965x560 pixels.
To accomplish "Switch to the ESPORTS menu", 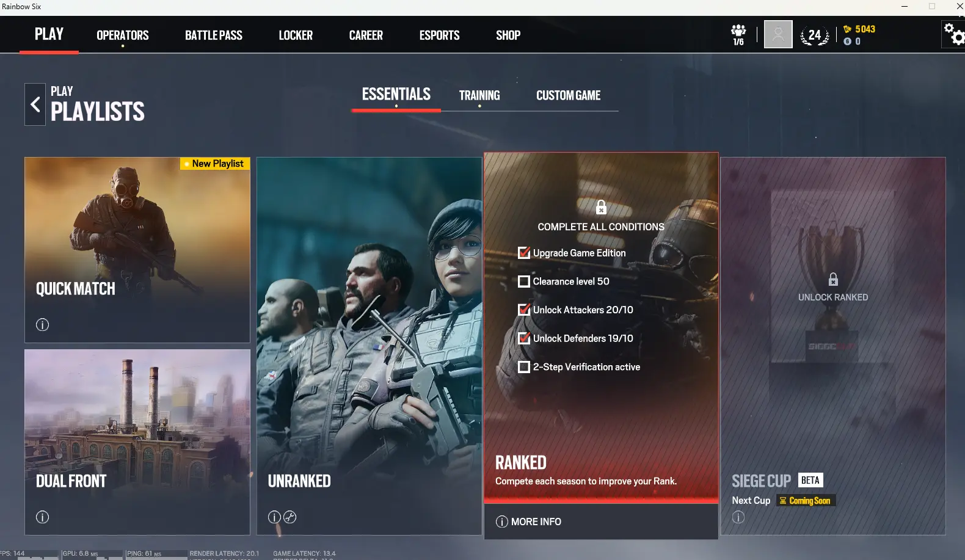I will [440, 35].
